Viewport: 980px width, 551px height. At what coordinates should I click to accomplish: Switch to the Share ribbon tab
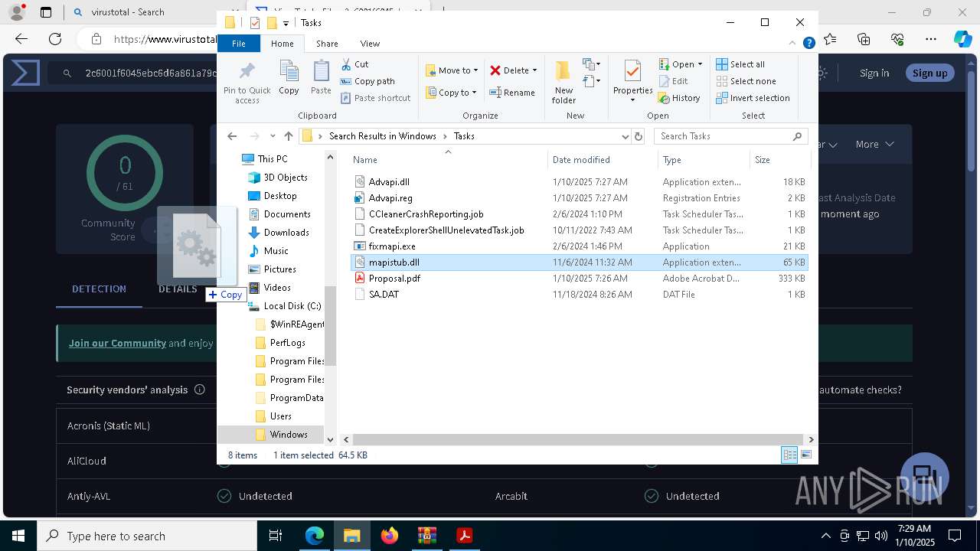pos(327,44)
